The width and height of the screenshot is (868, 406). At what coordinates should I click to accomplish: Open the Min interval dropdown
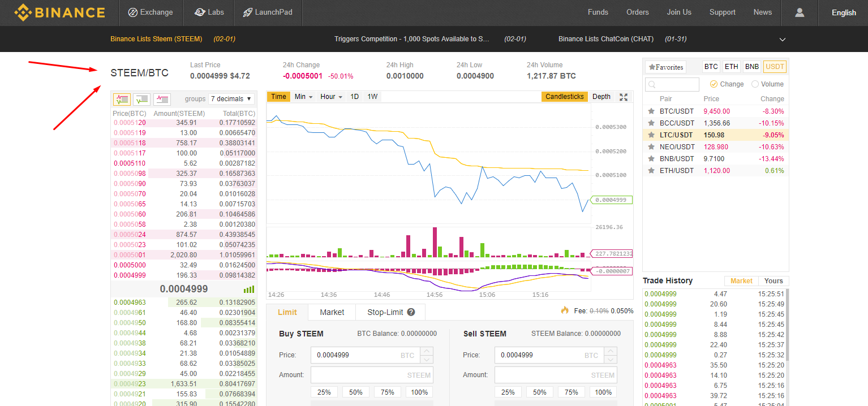pyautogui.click(x=304, y=97)
